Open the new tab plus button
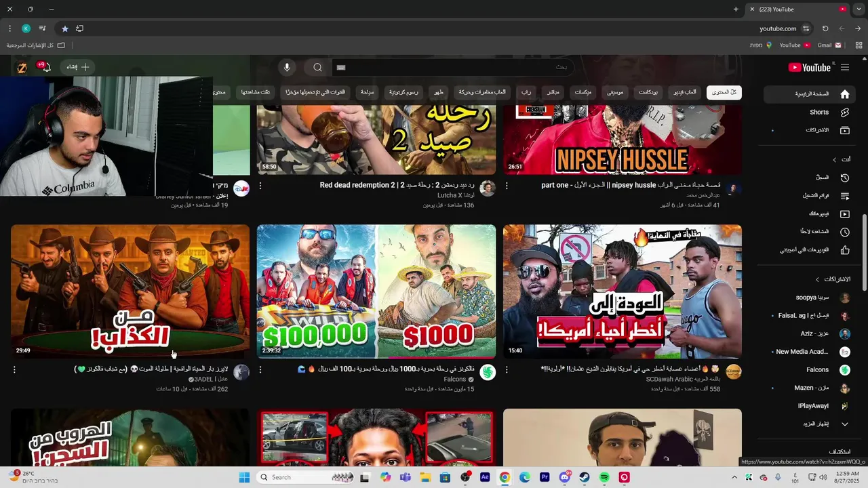 [736, 9]
